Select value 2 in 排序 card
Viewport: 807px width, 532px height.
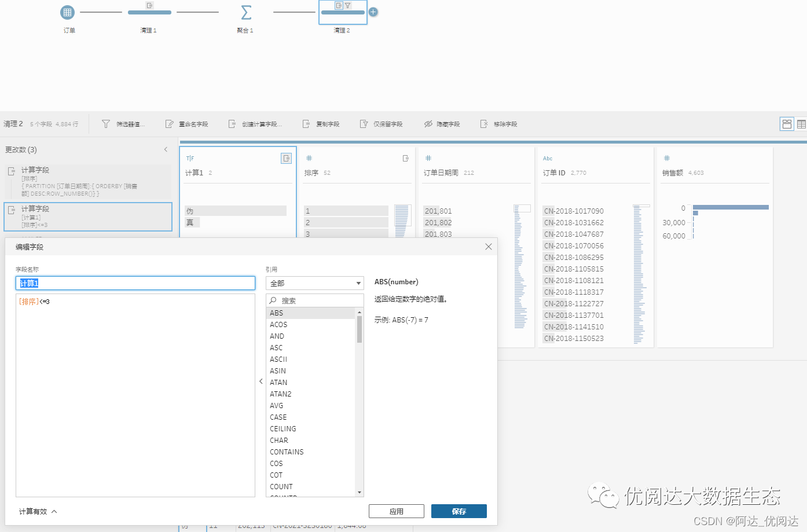pos(346,222)
